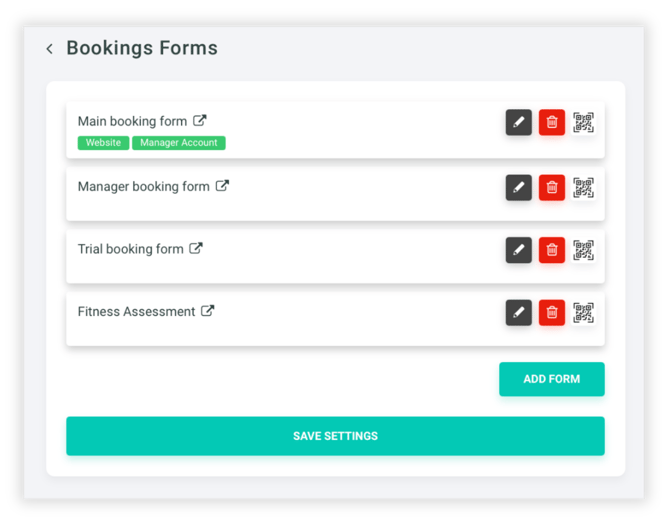The image size is (670, 522).
Task: Click the Website tag on Main form
Action: (103, 143)
